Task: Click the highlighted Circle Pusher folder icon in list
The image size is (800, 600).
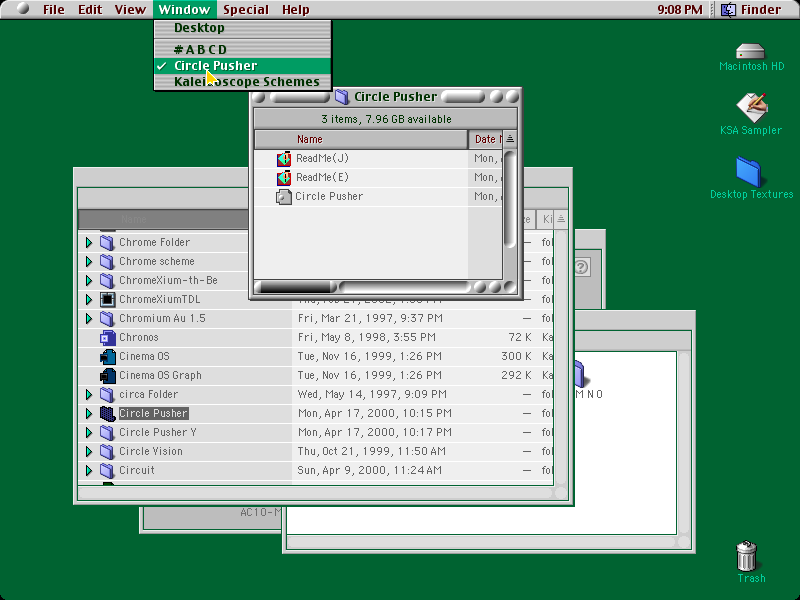Action: click(107, 413)
